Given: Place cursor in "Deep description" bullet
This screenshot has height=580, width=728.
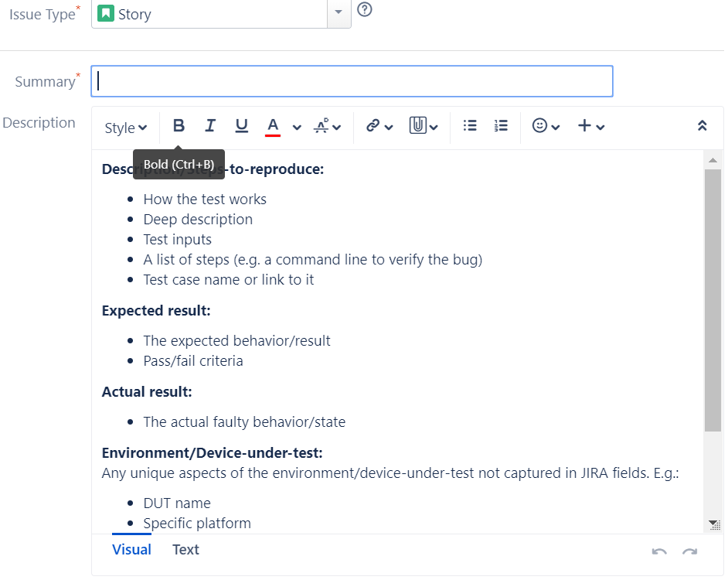Looking at the screenshot, I should click(x=198, y=220).
